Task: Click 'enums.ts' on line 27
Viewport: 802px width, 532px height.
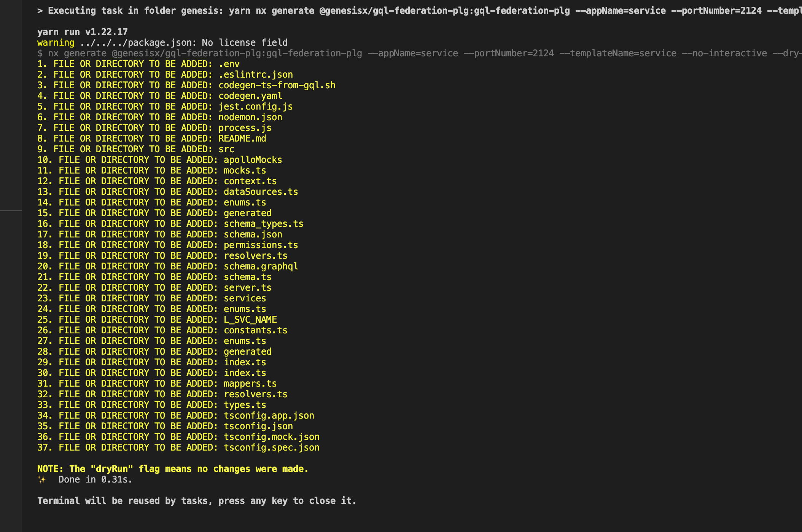Action: coord(245,341)
